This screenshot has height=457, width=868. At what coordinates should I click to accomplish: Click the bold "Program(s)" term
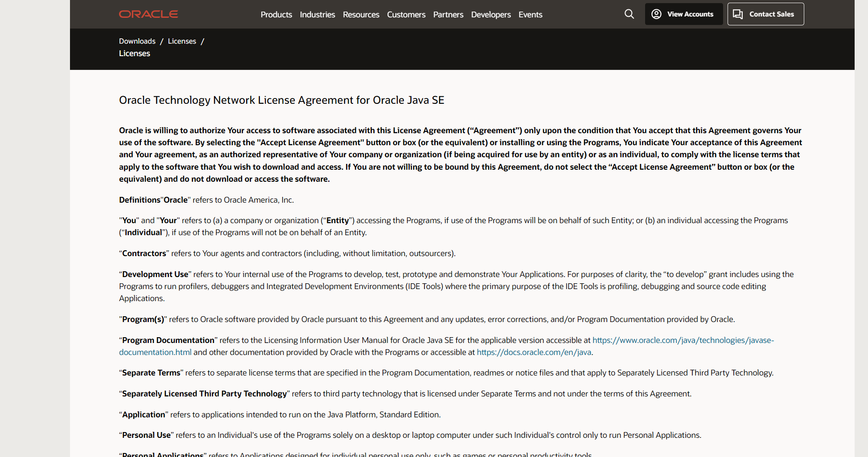(143, 319)
